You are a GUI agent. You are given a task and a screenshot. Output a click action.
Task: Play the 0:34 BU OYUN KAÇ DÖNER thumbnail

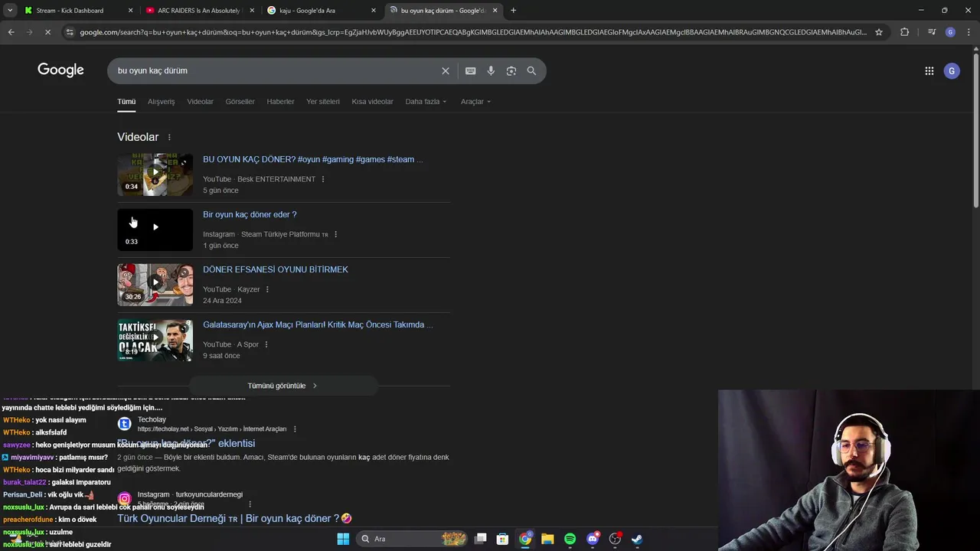click(x=155, y=174)
